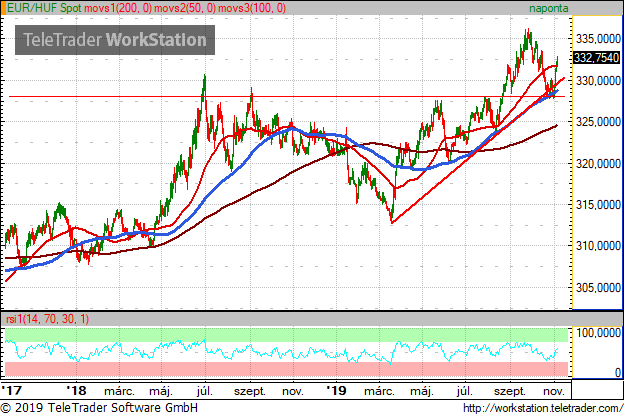This screenshot has width=624, height=417.
Task: Click the last 'nov.' label on time axis
Action: click(x=554, y=391)
